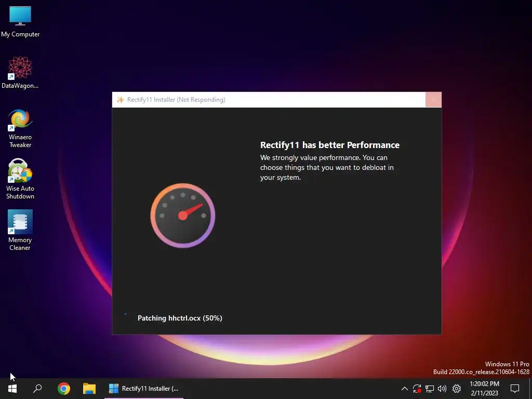Click the 'Rectify11 has better Performance' heading
Image resolution: width=532 pixels, height=399 pixels.
330,145
